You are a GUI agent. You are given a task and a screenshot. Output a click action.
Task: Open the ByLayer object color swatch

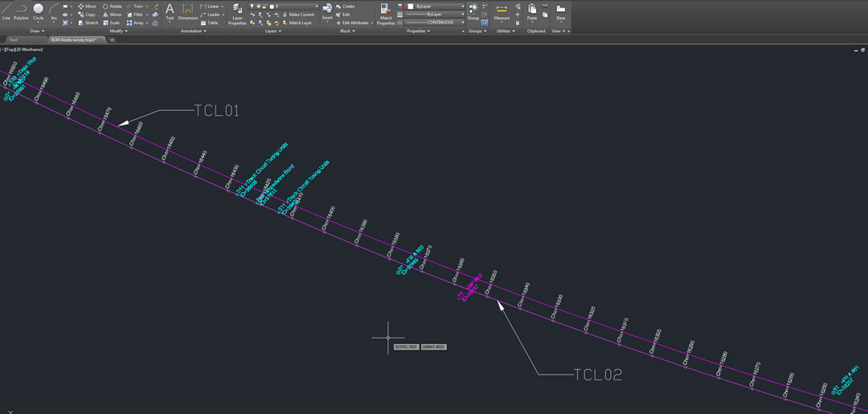pos(438,6)
